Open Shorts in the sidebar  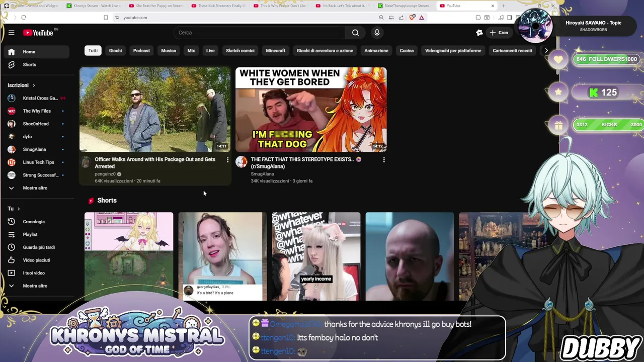coord(36,64)
